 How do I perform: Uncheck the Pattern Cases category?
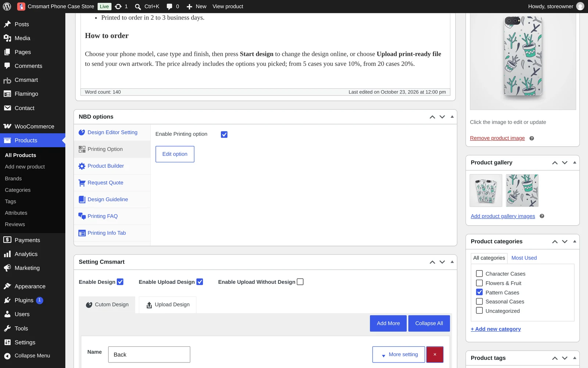pyautogui.click(x=479, y=292)
